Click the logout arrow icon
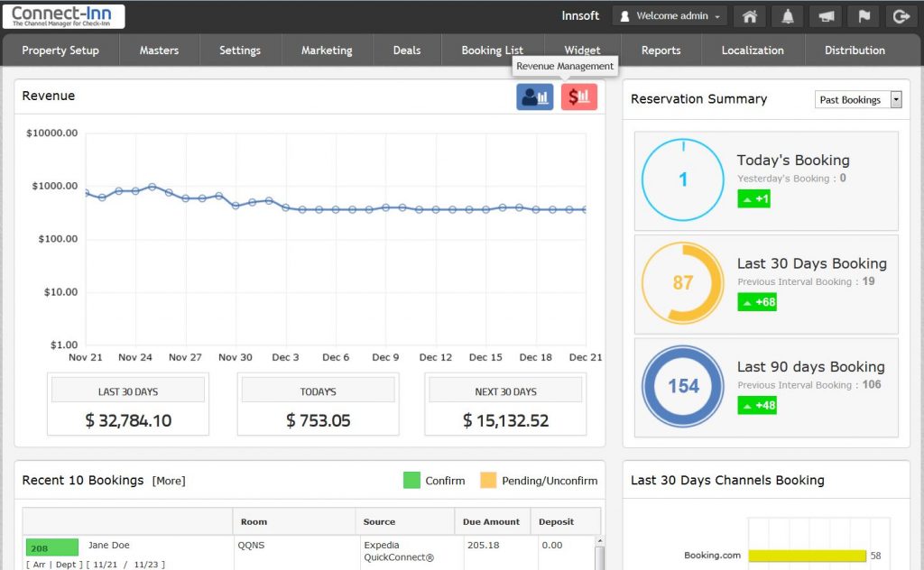The image size is (924, 570). point(900,16)
